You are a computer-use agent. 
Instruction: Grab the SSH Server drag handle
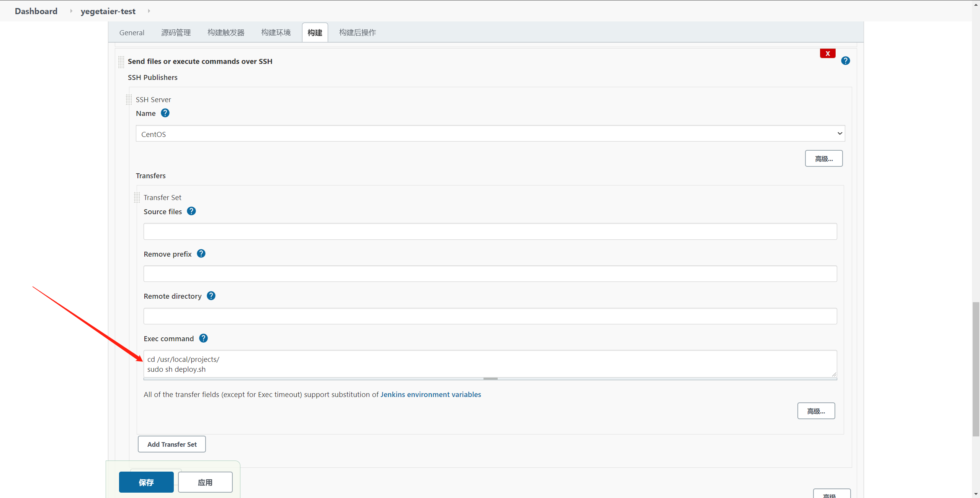tap(129, 99)
